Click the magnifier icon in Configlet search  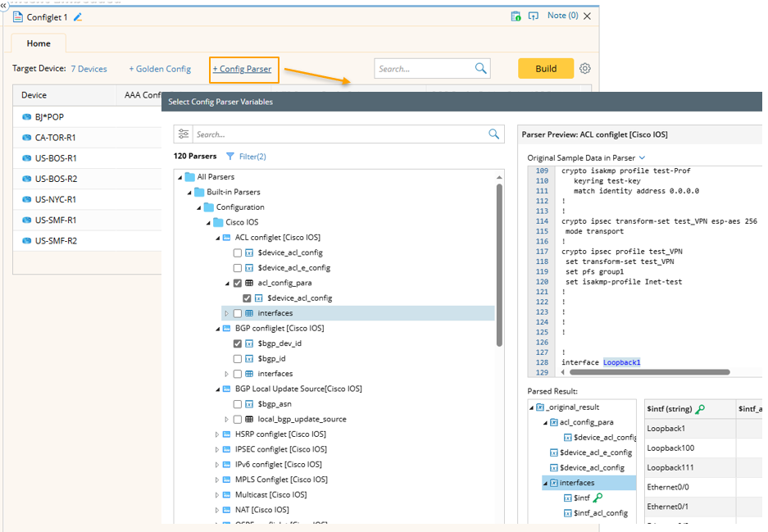tap(480, 69)
